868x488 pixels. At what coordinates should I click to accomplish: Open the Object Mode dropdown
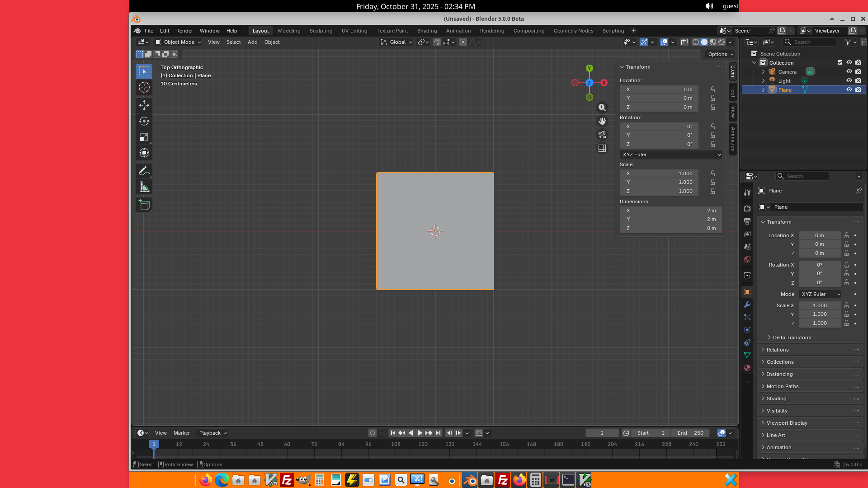178,42
